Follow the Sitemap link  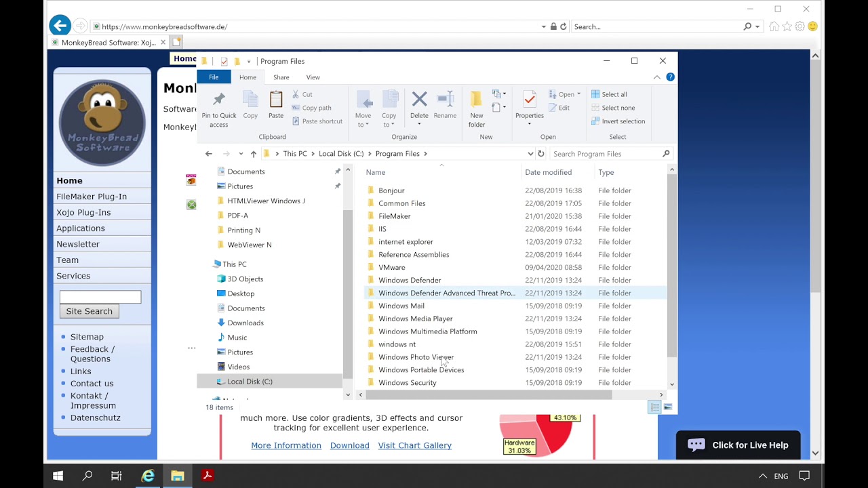(87, 337)
